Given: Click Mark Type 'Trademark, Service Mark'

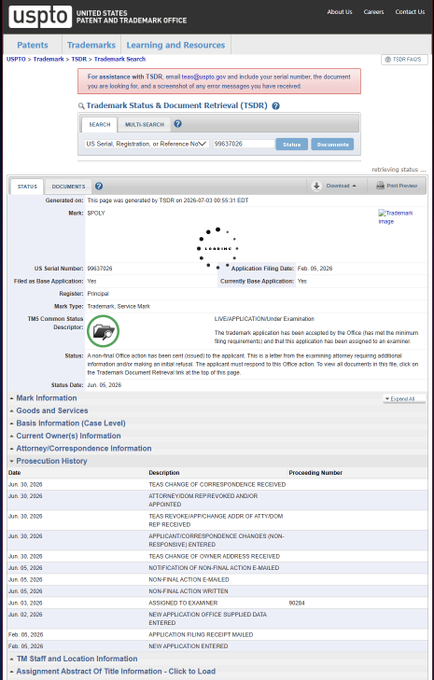Looking at the screenshot, I should tap(118, 306).
